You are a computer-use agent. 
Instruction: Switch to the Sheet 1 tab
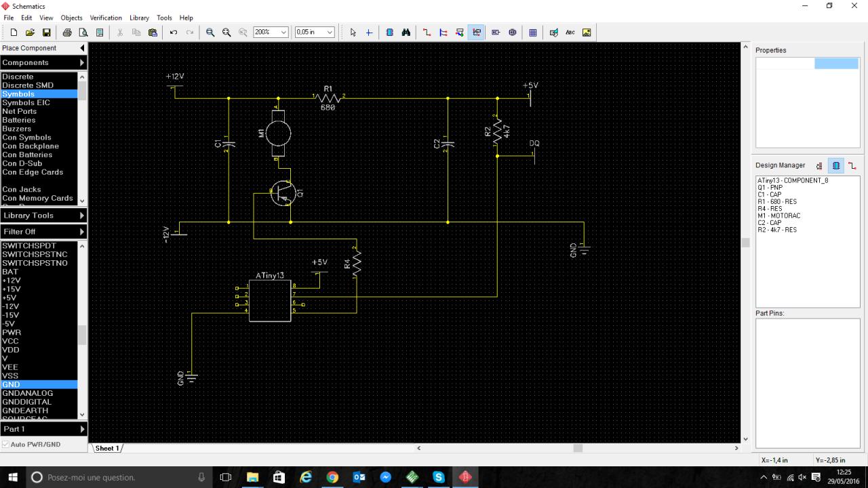coord(106,448)
